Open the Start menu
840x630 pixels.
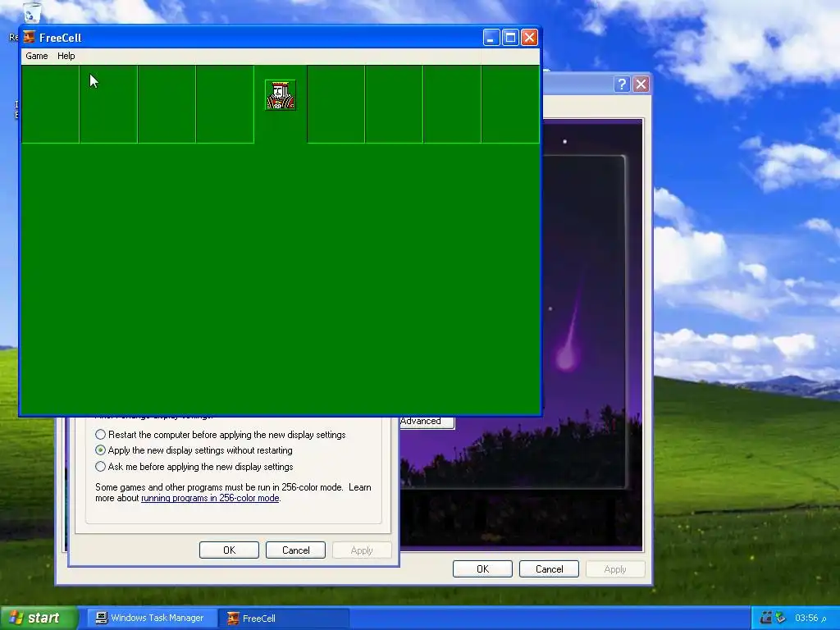tap(39, 618)
